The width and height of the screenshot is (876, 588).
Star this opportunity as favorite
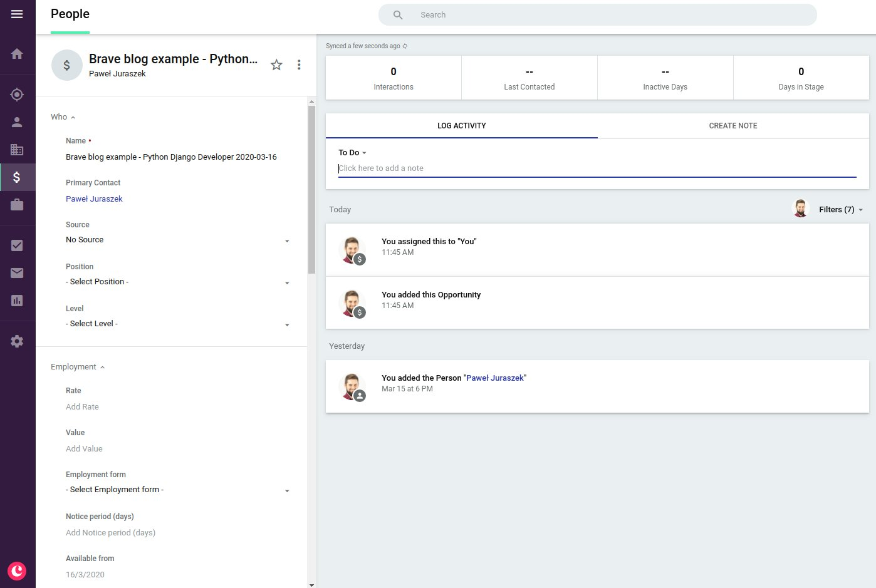276,64
